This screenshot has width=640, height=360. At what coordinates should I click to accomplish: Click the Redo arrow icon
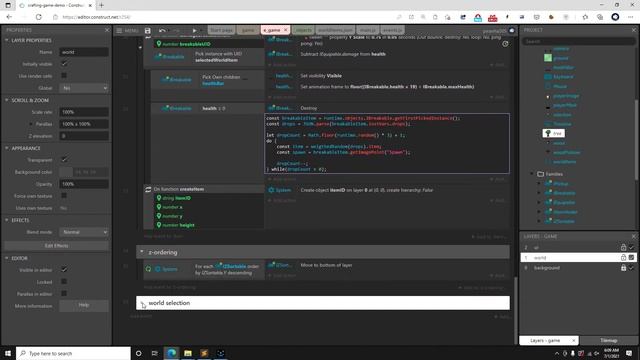176,31
